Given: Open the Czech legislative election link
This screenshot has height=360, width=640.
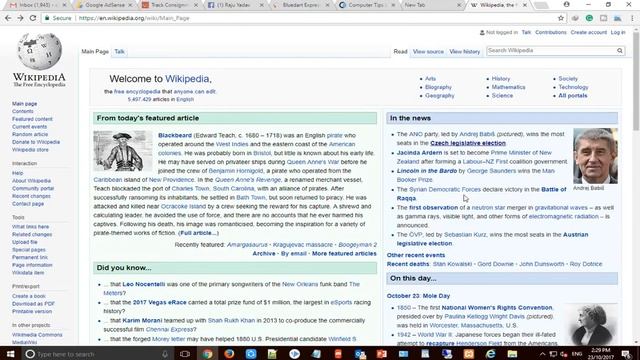Looking at the screenshot, I should [x=468, y=143].
